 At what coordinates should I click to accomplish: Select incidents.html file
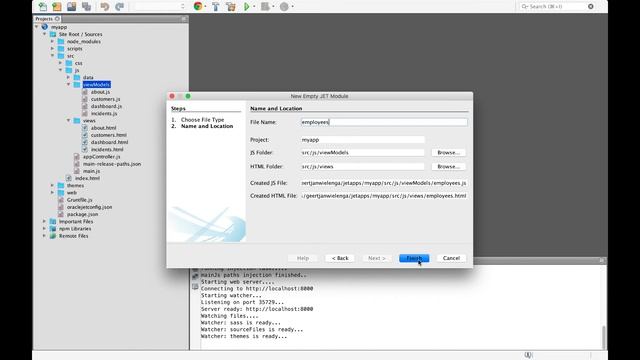[107, 149]
